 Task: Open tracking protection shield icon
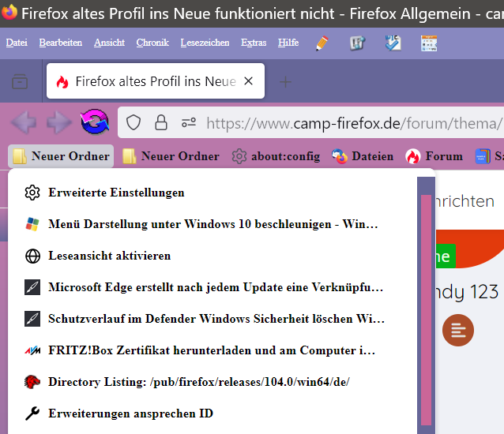tap(134, 122)
